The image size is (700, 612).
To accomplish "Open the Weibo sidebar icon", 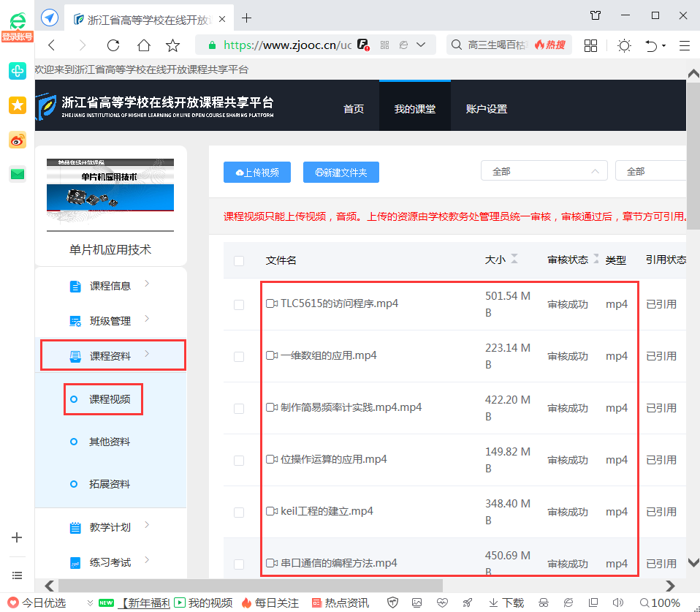I will (18, 140).
